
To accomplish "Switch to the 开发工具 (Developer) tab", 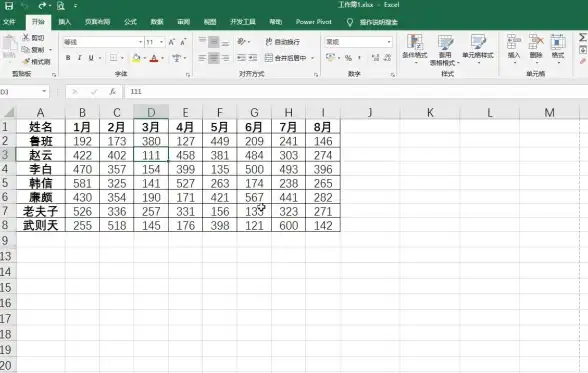I will 243,22.
